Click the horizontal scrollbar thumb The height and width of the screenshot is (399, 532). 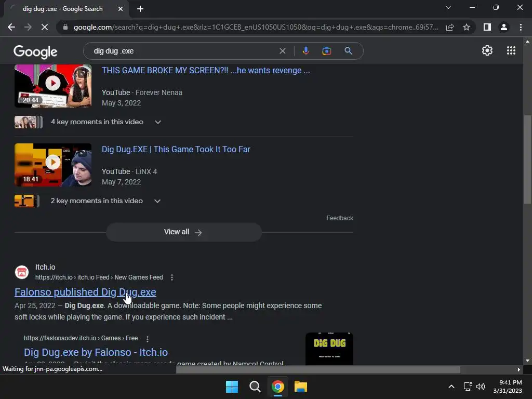point(318,369)
